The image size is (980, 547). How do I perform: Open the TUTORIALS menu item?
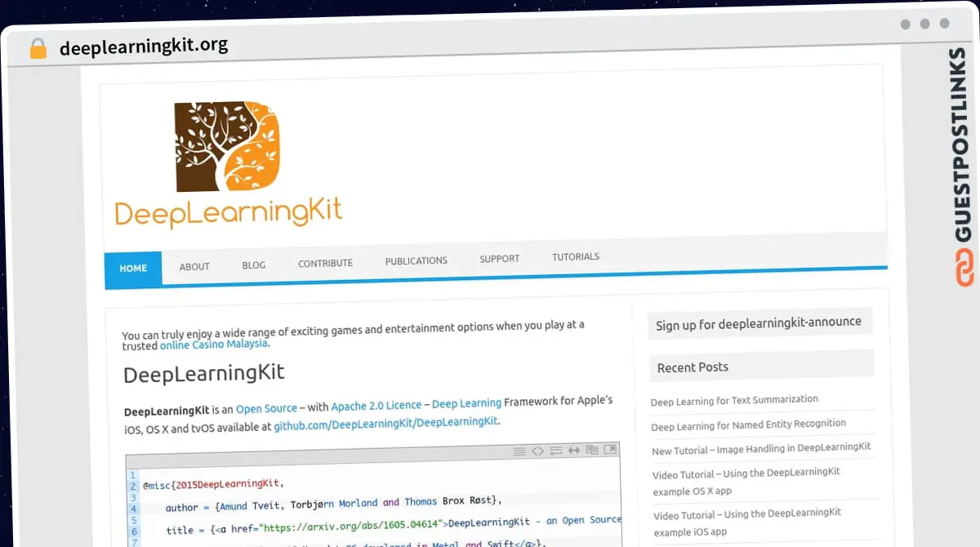(576, 256)
